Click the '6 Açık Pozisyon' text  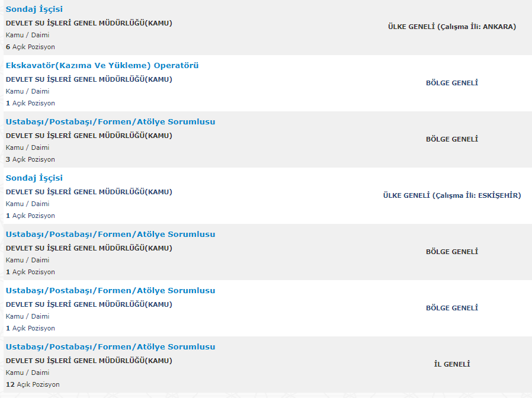click(x=30, y=47)
